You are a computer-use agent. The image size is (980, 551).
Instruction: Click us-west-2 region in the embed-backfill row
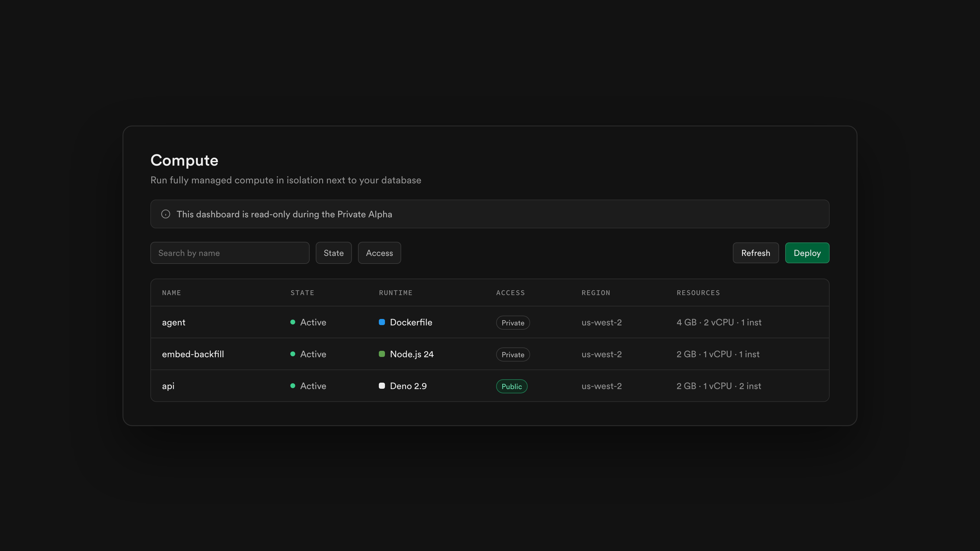pyautogui.click(x=601, y=354)
